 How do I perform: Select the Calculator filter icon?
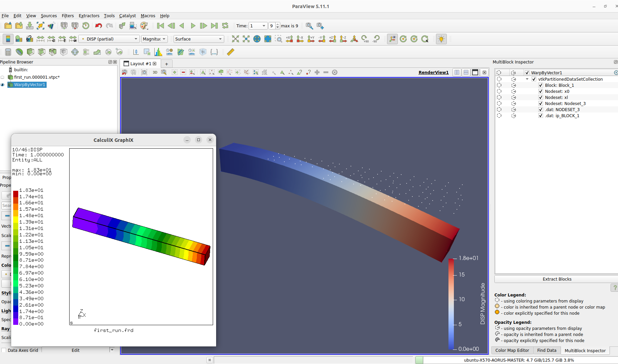click(x=8, y=52)
